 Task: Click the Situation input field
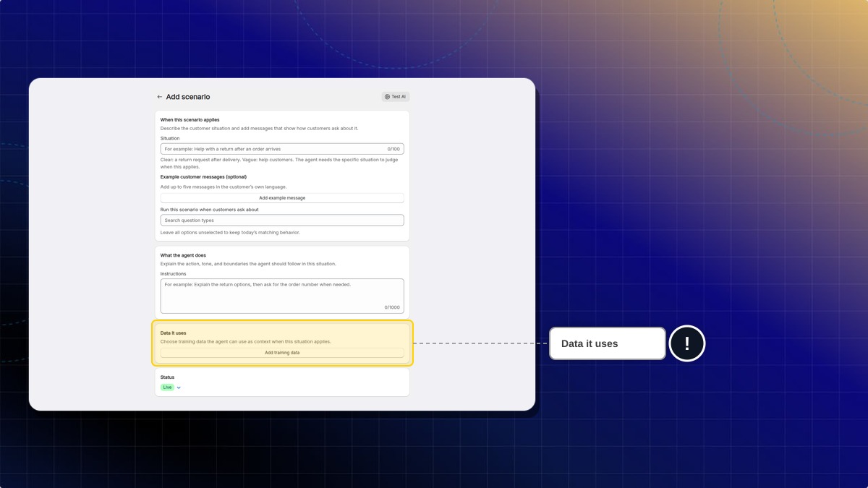(x=282, y=149)
